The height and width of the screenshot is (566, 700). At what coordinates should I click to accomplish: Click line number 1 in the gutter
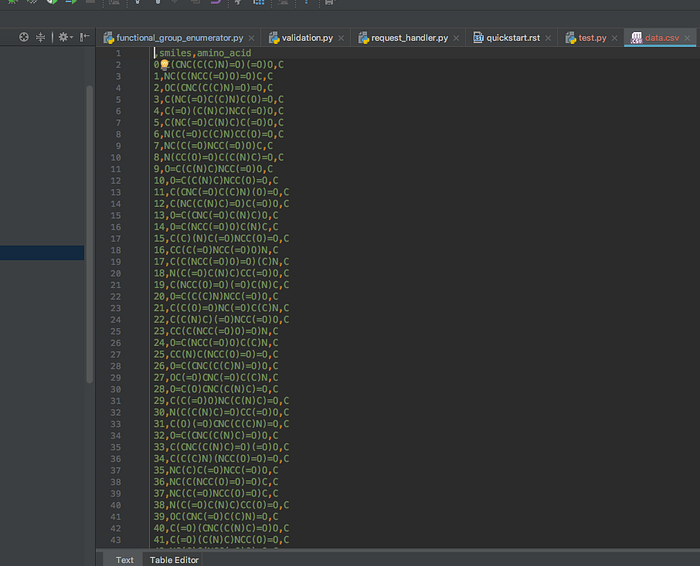[x=118, y=53]
